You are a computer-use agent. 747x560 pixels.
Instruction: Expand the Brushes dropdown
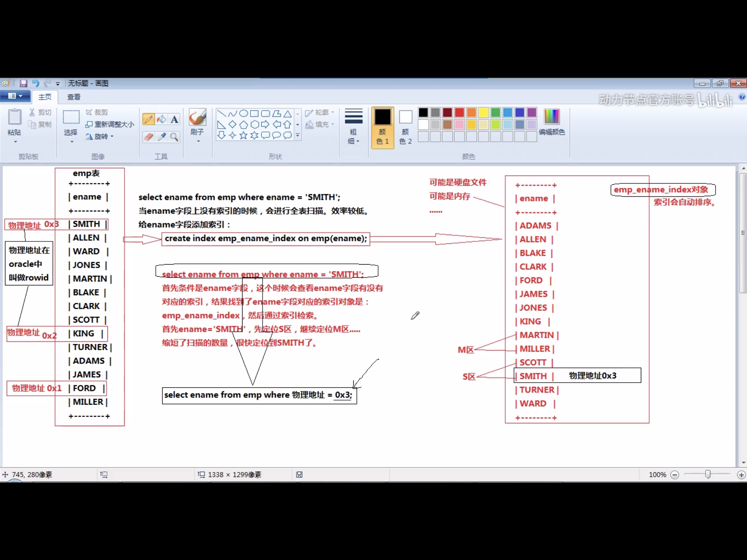point(198,141)
